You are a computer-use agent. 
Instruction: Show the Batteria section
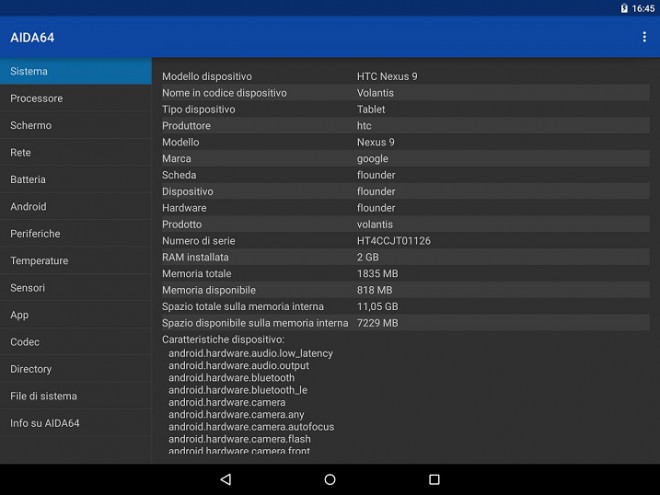click(76, 179)
